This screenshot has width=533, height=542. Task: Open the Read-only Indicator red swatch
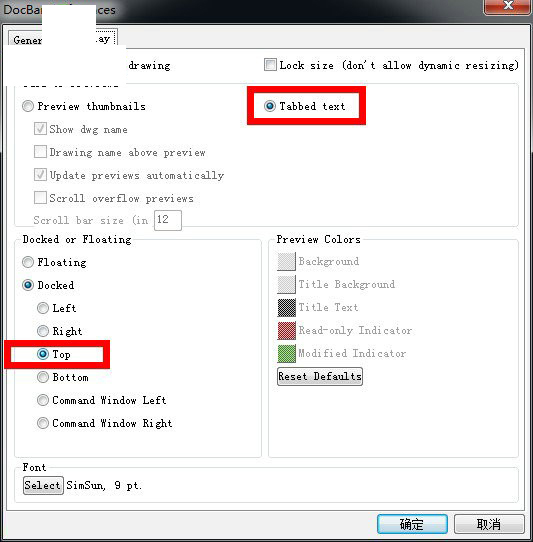pos(287,330)
